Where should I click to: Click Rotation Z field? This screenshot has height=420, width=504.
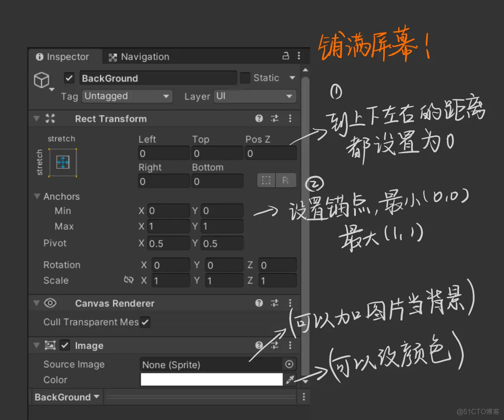coord(277,265)
